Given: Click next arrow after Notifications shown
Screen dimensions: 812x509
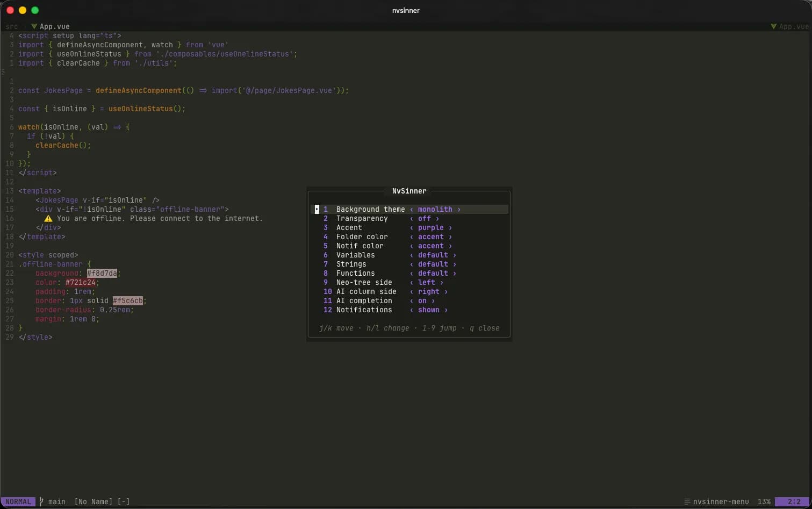Looking at the screenshot, I should click(x=446, y=310).
